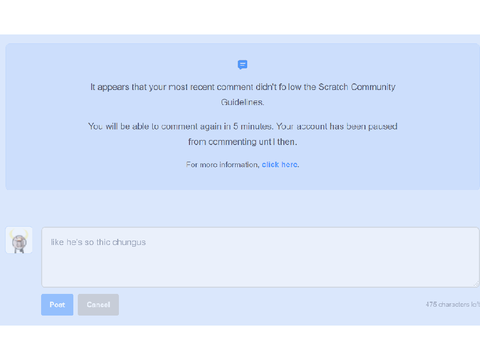
Task: Click the "from commenting until then." line
Action: pos(243,142)
